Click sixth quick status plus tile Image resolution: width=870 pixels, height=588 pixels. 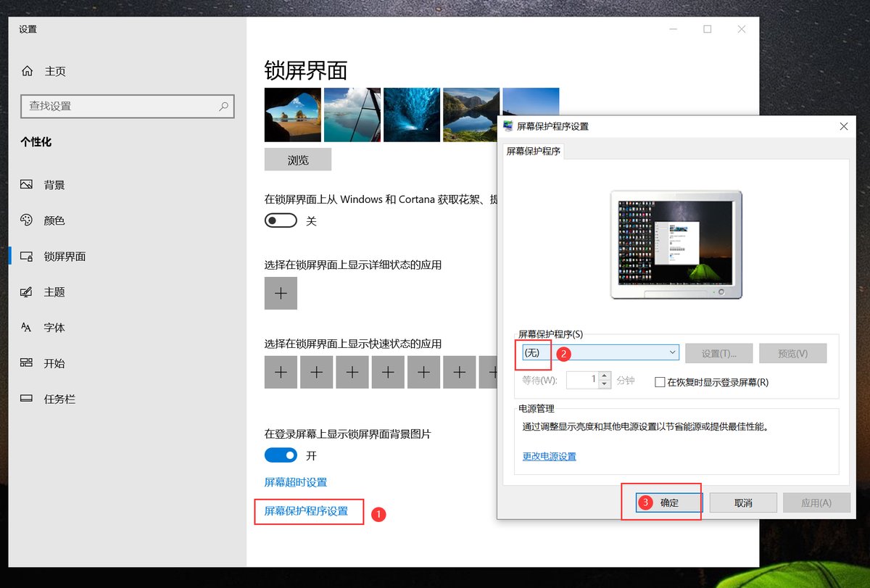[459, 373]
